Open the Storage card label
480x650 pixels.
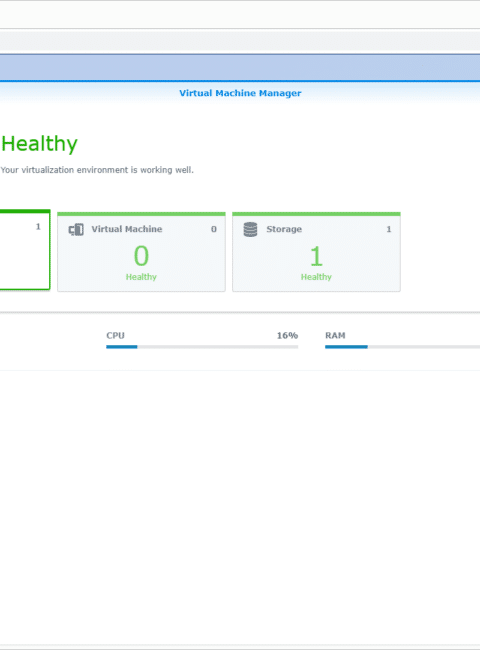pyautogui.click(x=284, y=229)
